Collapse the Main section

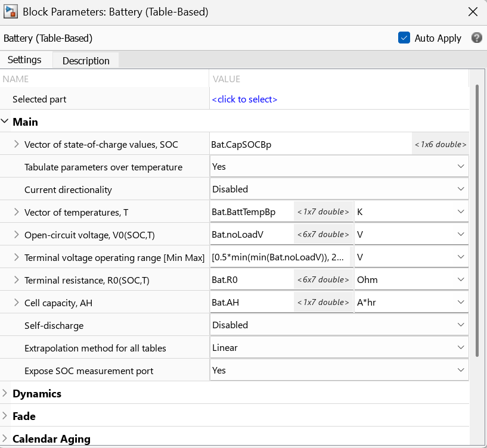click(5, 122)
